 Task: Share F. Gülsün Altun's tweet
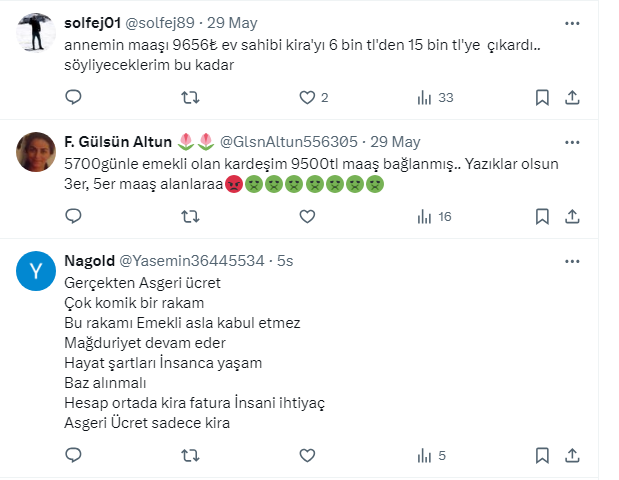click(x=572, y=216)
